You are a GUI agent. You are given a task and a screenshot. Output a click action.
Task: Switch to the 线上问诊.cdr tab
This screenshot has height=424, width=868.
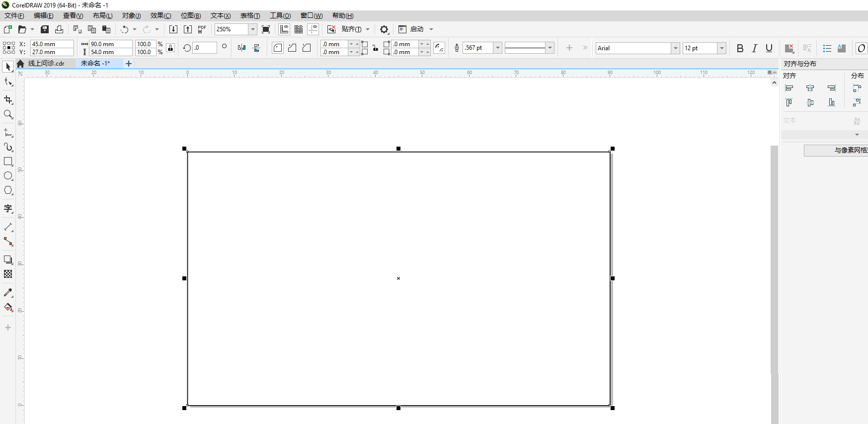coord(46,64)
